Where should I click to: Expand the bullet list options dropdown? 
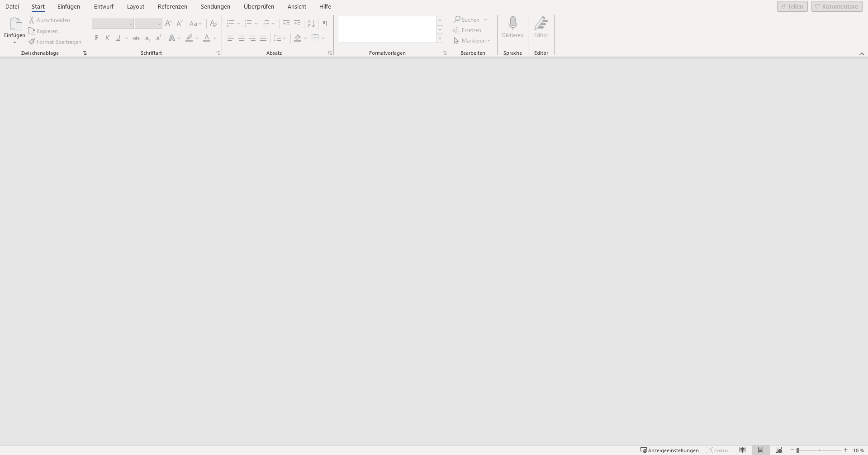tap(239, 24)
